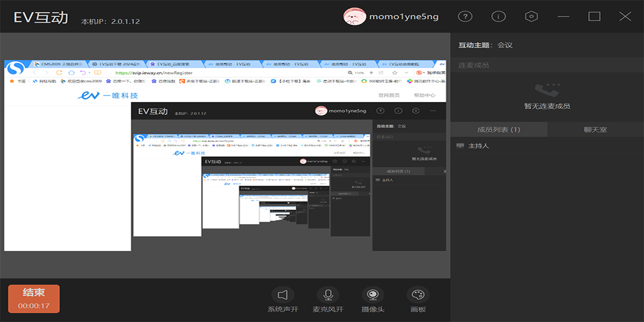The width and height of the screenshot is (644, 322).
Task: Close the EV互动 window
Action: 625,17
